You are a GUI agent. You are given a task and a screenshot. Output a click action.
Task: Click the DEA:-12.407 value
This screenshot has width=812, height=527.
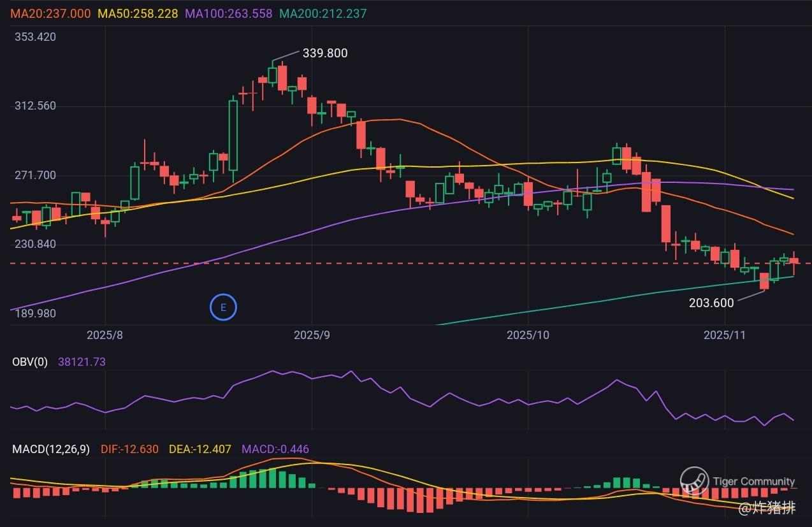(199, 449)
